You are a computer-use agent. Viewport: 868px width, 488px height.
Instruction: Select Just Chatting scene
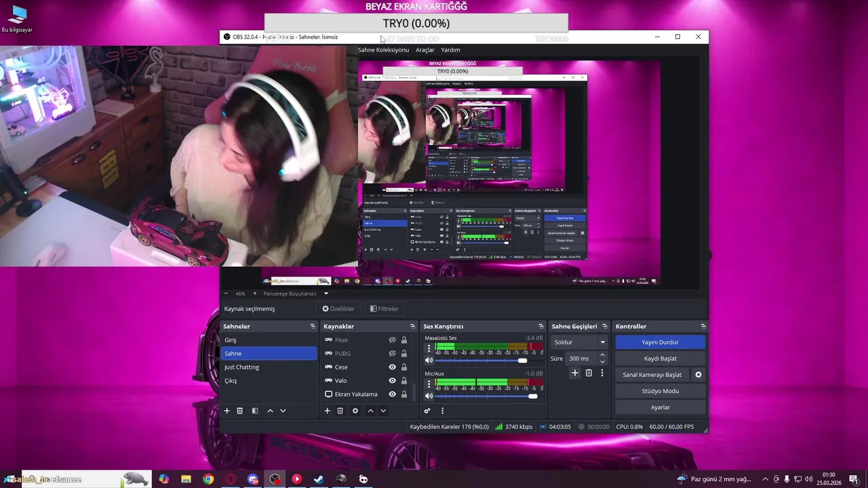(269, 367)
